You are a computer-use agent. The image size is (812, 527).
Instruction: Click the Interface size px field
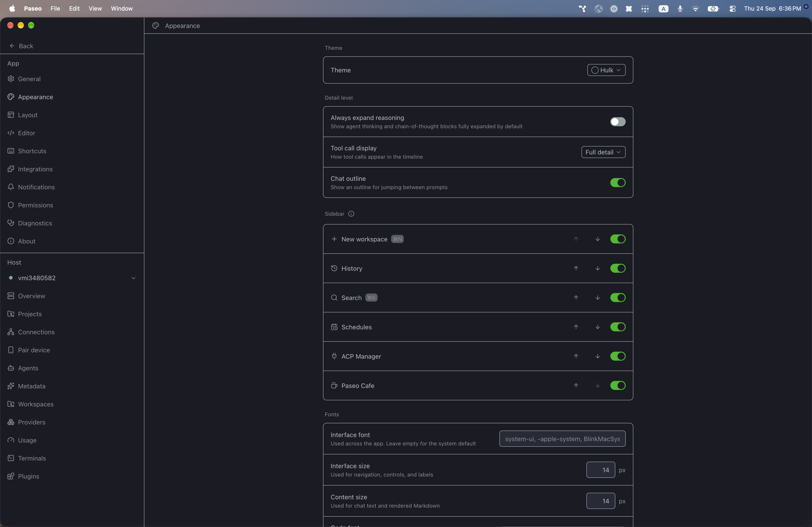pyautogui.click(x=600, y=470)
